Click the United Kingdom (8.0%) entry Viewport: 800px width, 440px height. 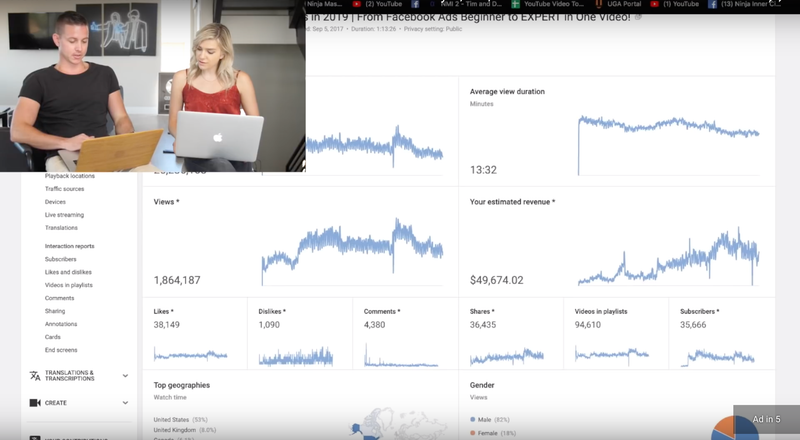pyautogui.click(x=185, y=430)
